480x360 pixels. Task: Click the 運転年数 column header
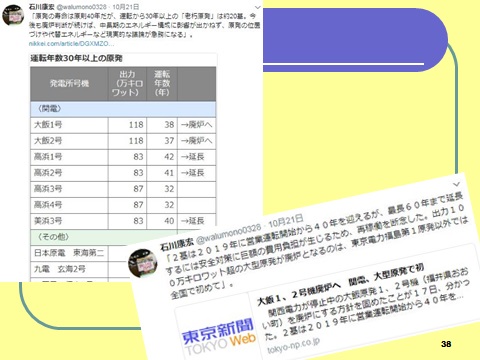[x=162, y=83]
